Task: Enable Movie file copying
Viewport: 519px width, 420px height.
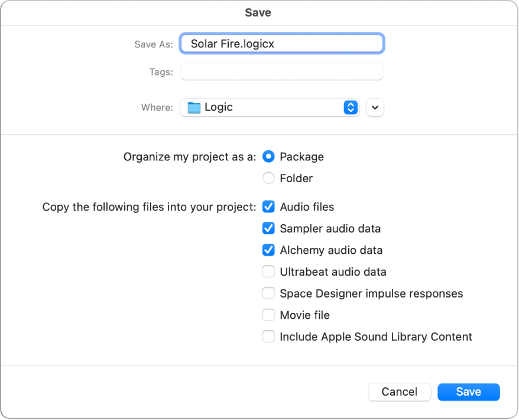Action: click(268, 315)
